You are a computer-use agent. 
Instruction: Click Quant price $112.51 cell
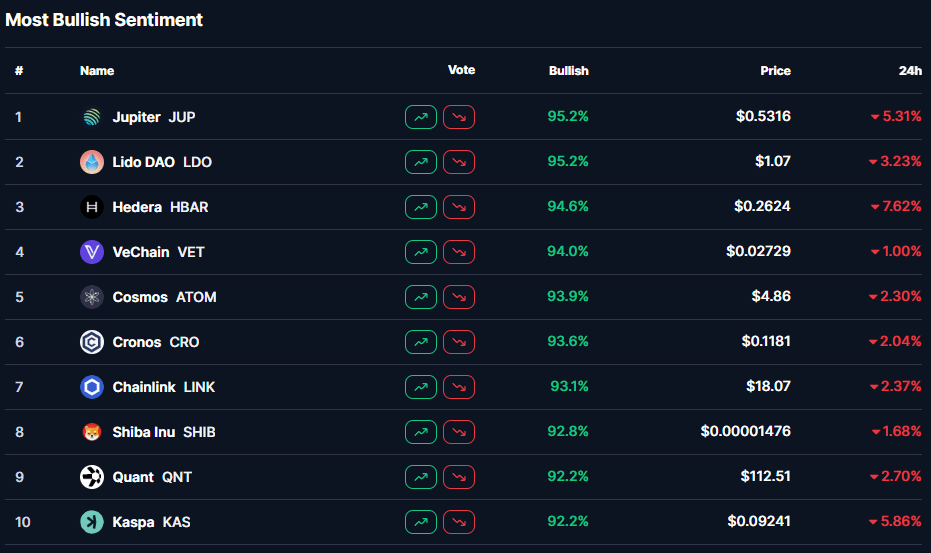[765, 477]
